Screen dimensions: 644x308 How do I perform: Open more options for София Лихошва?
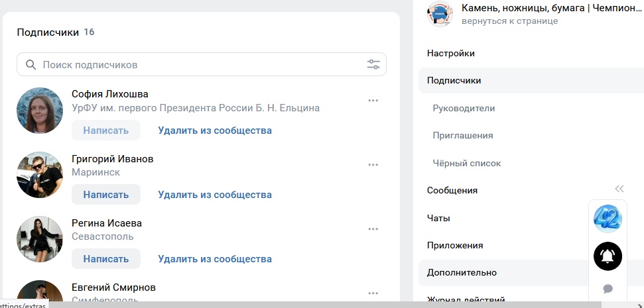[x=373, y=101]
